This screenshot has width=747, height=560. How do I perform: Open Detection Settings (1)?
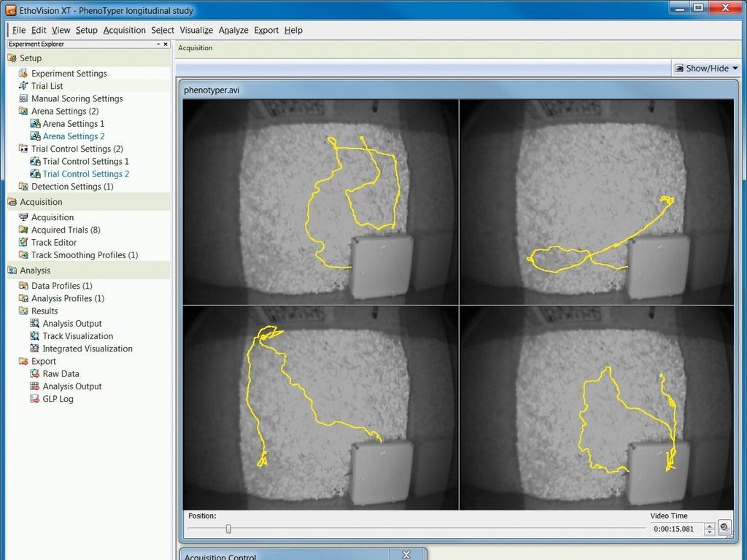click(x=72, y=187)
